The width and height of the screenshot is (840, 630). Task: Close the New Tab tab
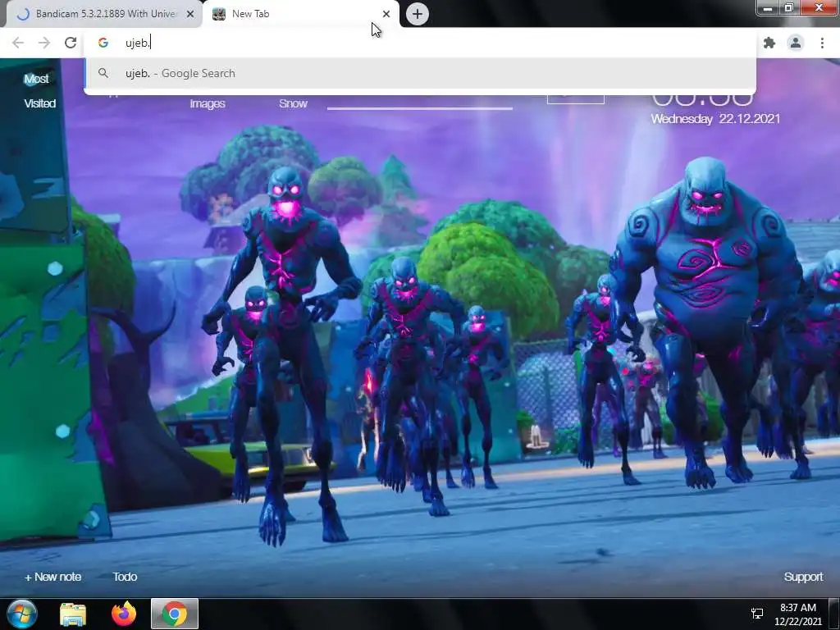pos(386,14)
